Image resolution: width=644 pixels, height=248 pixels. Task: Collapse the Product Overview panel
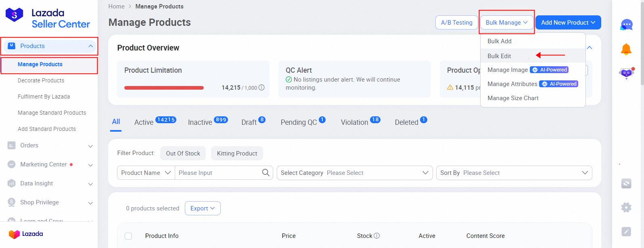[x=590, y=48]
